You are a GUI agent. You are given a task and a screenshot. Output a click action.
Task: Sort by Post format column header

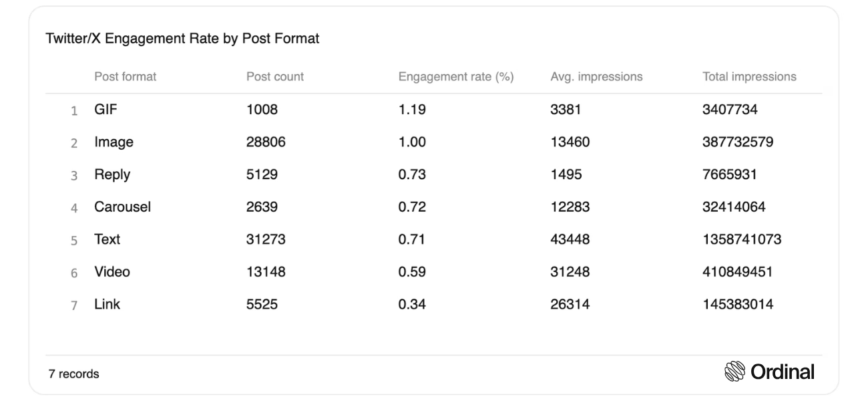coord(125,77)
